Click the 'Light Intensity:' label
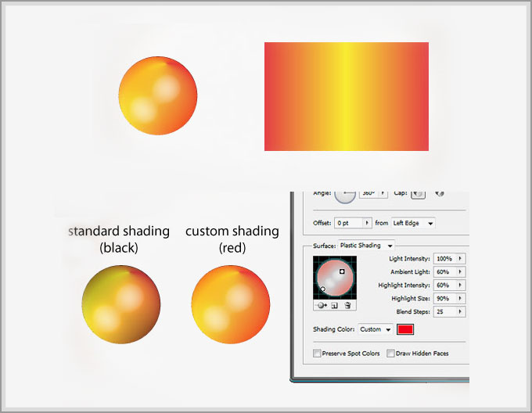 pyautogui.click(x=409, y=259)
